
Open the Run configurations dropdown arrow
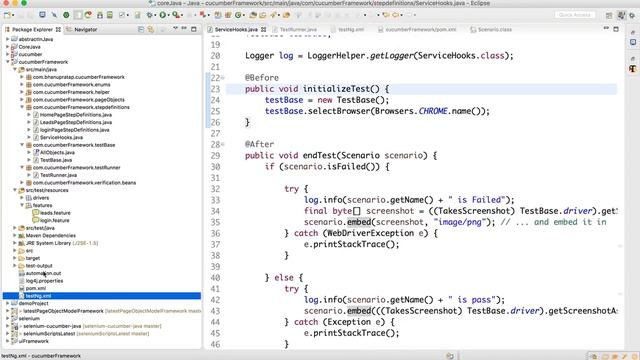169,16
